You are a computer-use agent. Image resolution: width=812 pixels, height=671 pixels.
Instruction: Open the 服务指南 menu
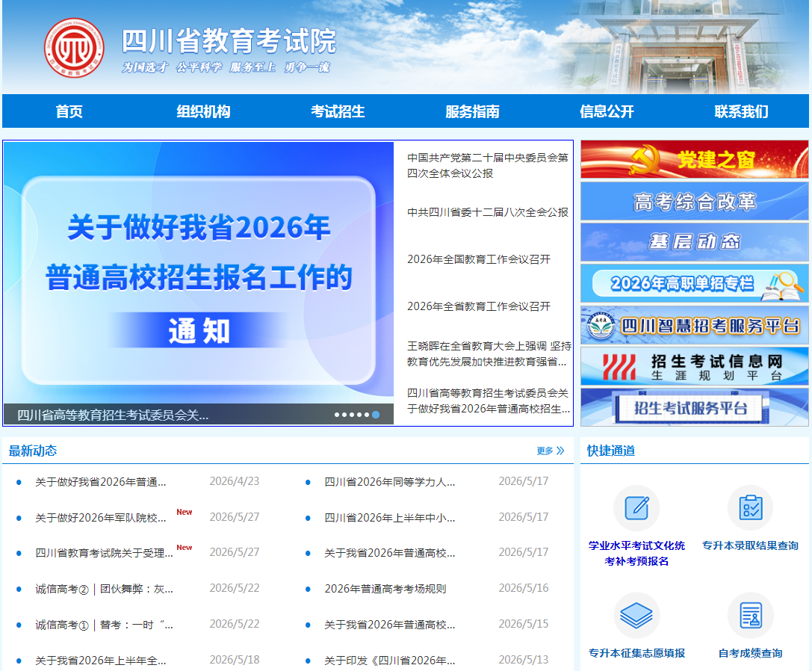click(472, 111)
